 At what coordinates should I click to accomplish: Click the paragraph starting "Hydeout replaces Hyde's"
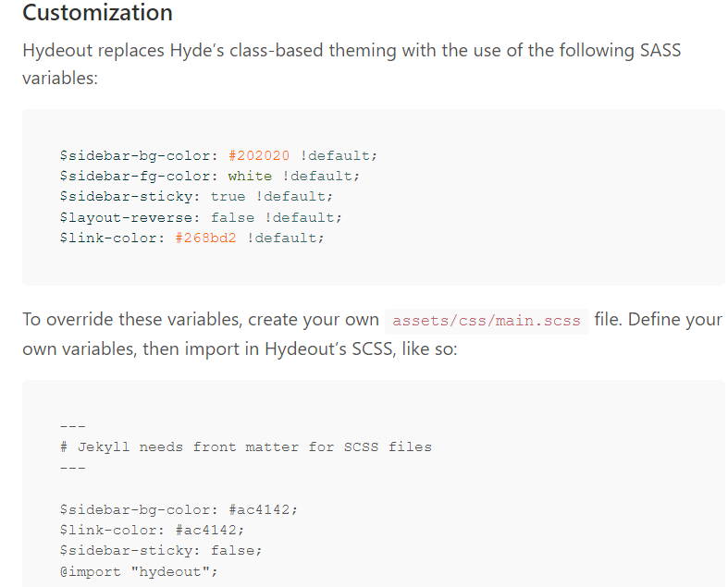(352, 50)
